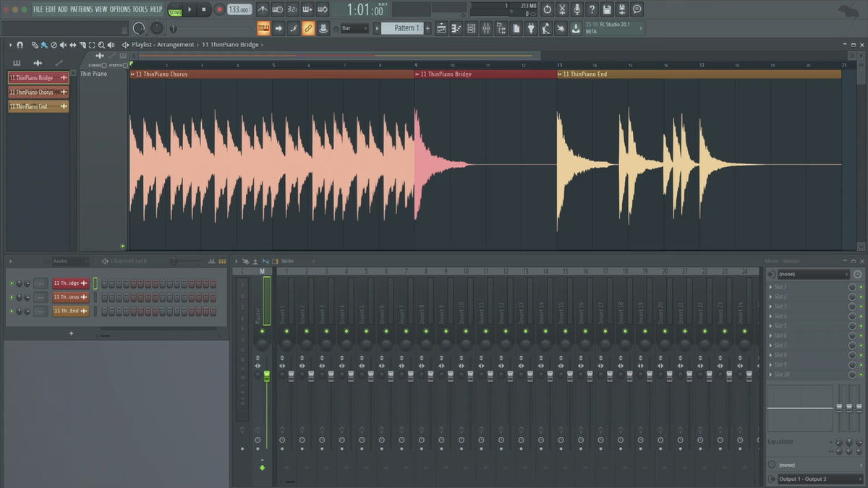Open the OPTIONS menu
Image resolution: width=868 pixels, height=488 pixels.
tap(120, 9)
